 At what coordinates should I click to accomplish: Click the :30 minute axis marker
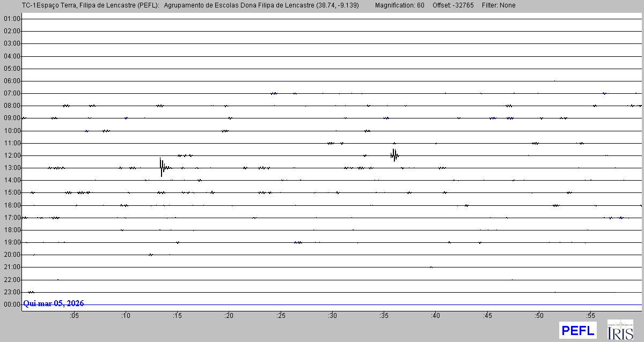click(332, 316)
